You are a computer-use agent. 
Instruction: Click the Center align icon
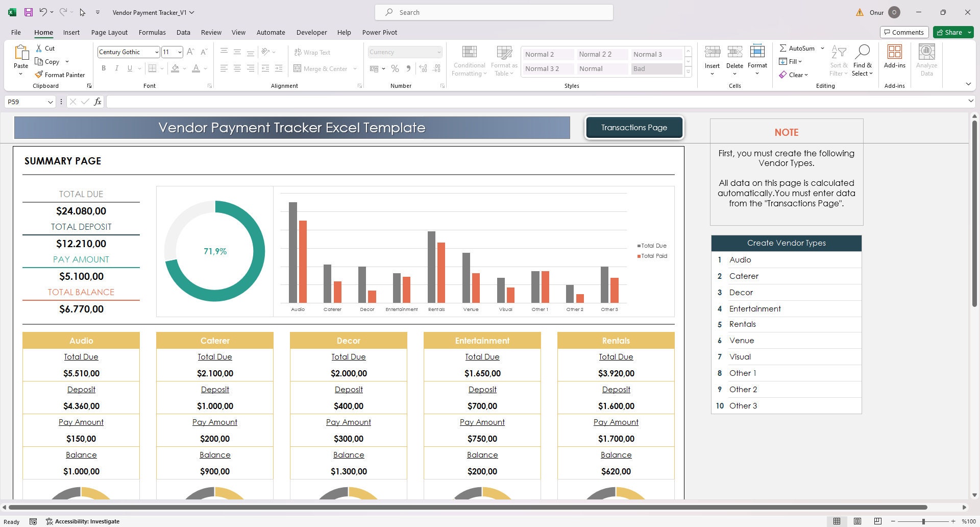click(237, 68)
